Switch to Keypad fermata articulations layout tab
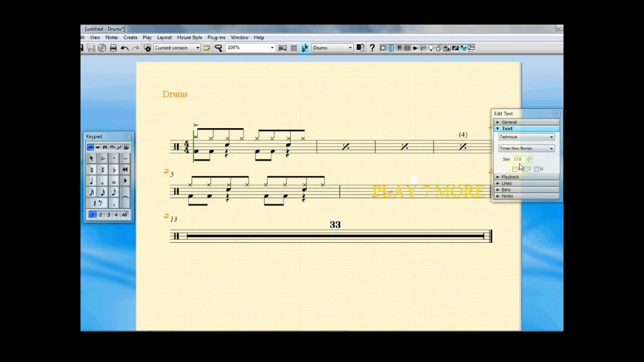This screenshot has width=644, height=362. click(x=112, y=147)
